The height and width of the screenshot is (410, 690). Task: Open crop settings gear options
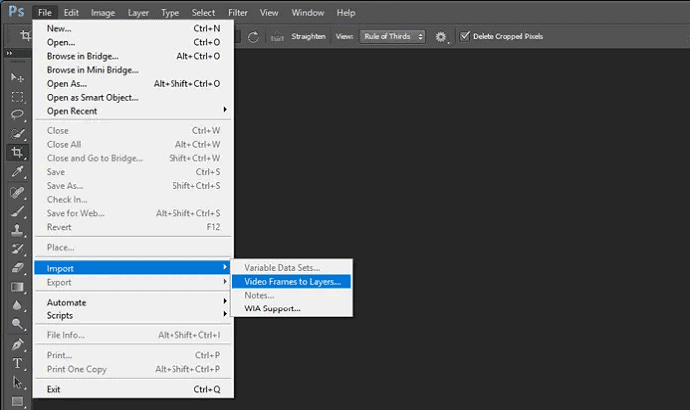pos(441,36)
